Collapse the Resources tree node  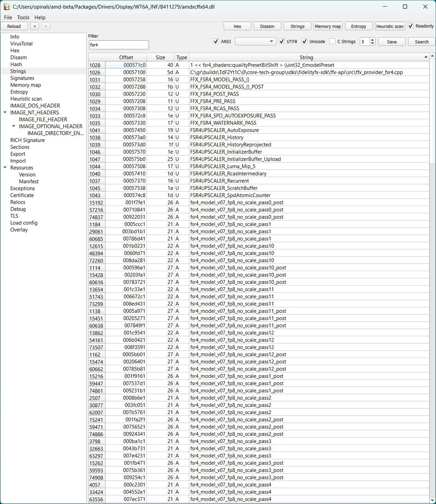pos(5,168)
